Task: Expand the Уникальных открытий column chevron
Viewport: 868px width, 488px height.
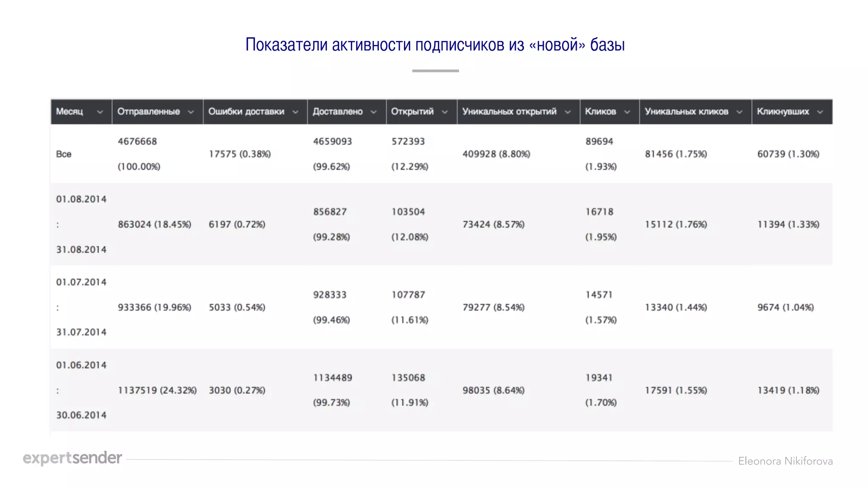Action: (x=568, y=112)
